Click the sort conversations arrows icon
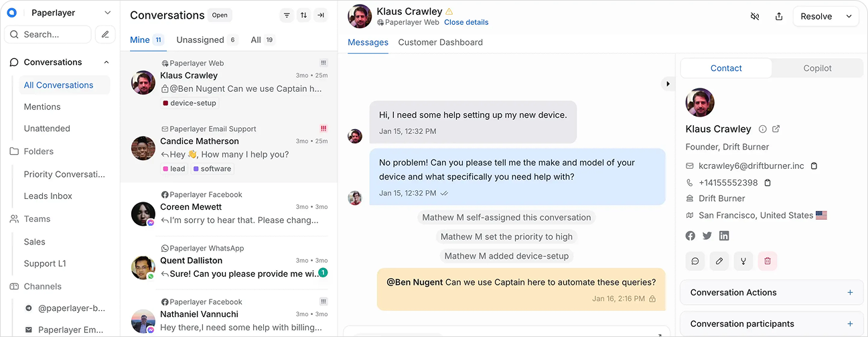Image resolution: width=868 pixels, height=337 pixels. coord(303,15)
